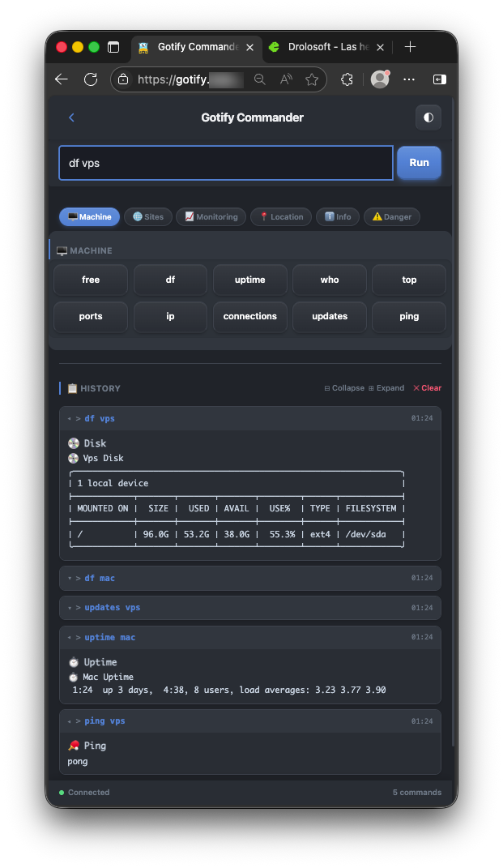503x868 pixels.
Task: Expand the 'df mac' history entry arrow
Action: [69, 579]
